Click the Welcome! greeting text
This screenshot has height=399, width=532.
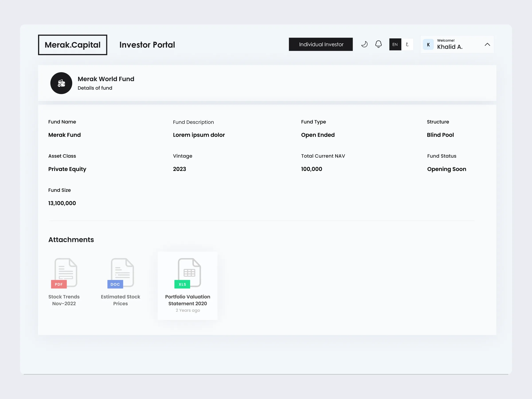point(446,40)
